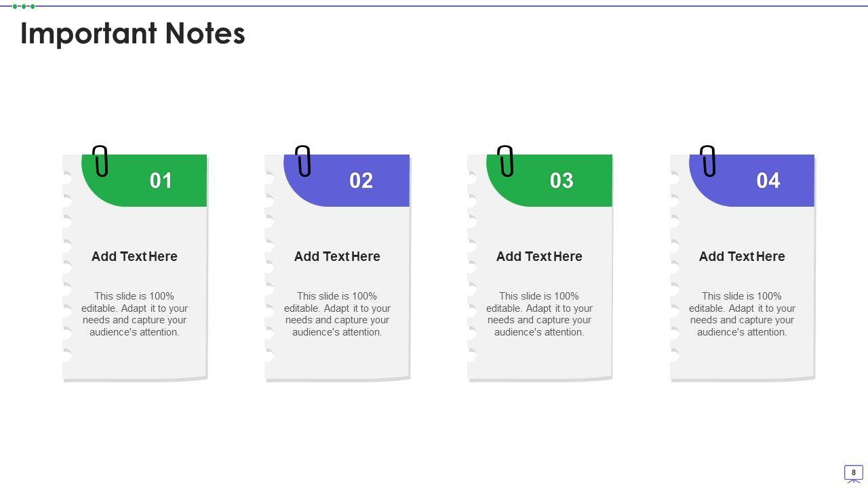Click the paperclip on note 04
Screen dimensions: 868x488
coord(708,161)
